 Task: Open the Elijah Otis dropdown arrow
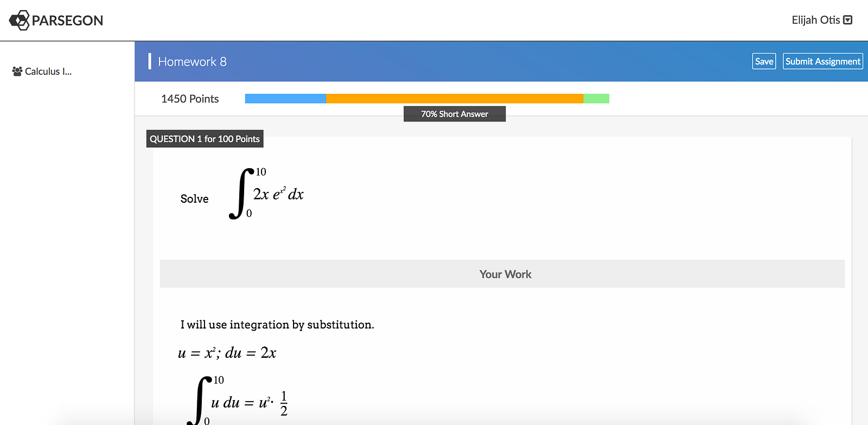point(848,20)
